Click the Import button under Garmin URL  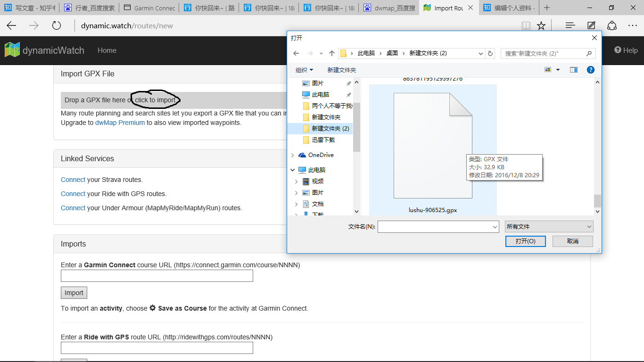click(74, 293)
